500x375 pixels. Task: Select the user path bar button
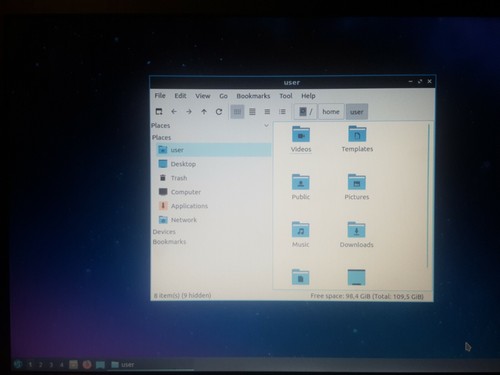tap(357, 112)
